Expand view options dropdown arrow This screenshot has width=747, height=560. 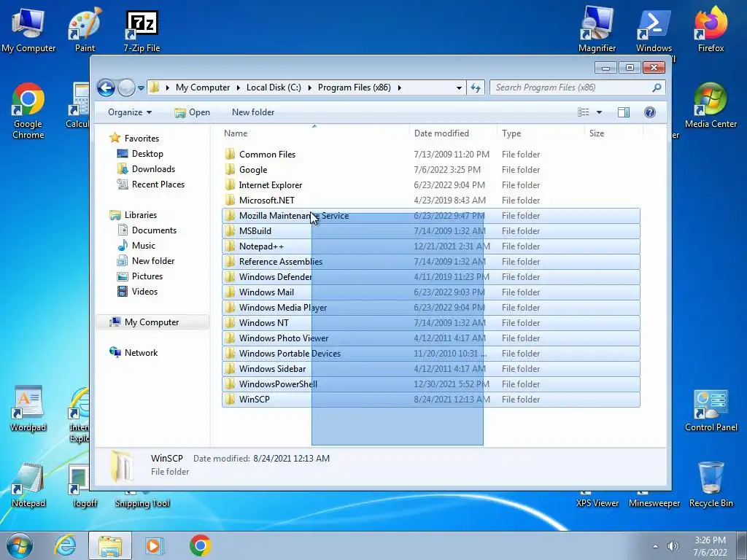coord(600,112)
